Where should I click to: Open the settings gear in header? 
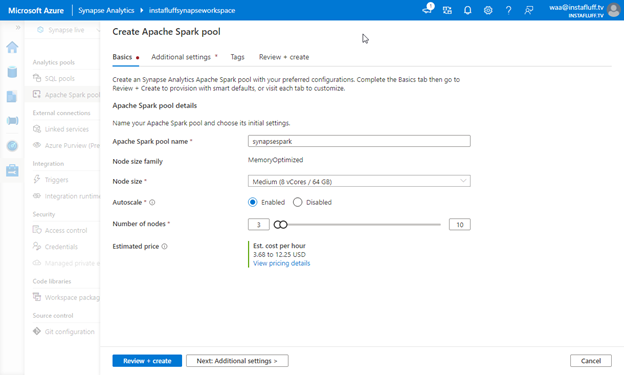488,10
